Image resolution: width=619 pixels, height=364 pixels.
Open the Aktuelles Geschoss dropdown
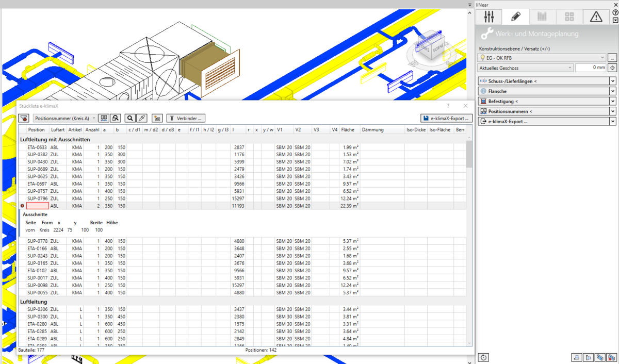click(x=526, y=68)
